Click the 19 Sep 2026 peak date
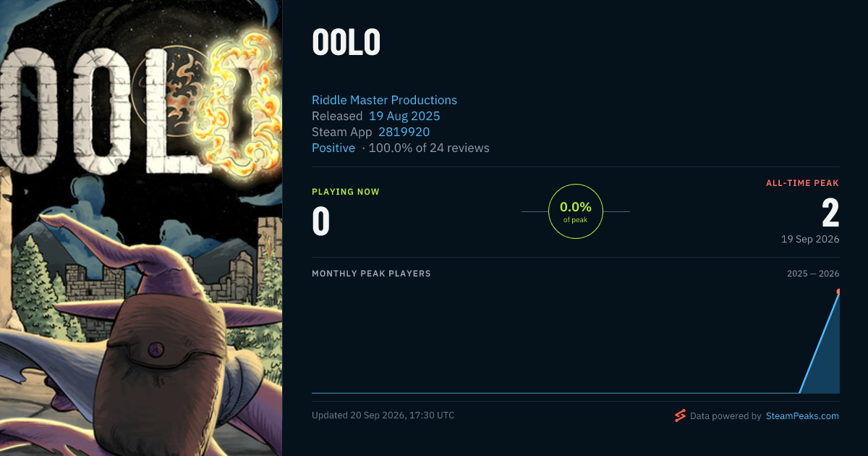Screen dimensions: 868x456 810,239
